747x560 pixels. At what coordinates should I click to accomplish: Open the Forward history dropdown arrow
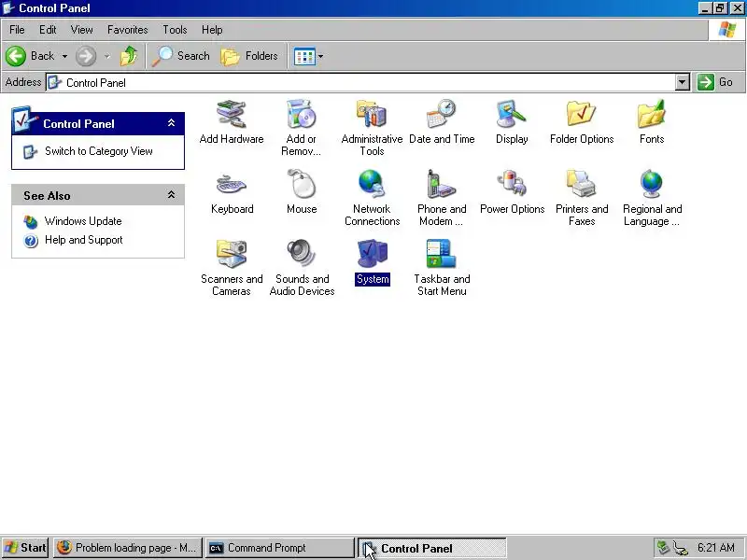pyautogui.click(x=107, y=56)
